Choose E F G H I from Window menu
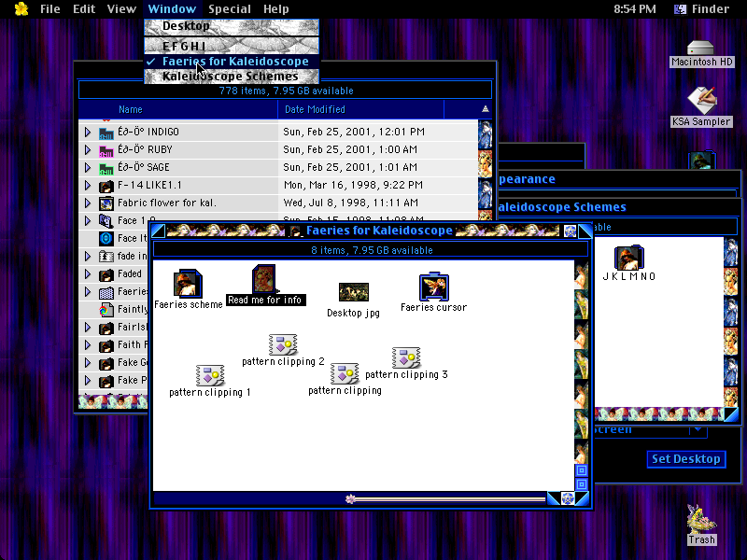 coord(232,46)
